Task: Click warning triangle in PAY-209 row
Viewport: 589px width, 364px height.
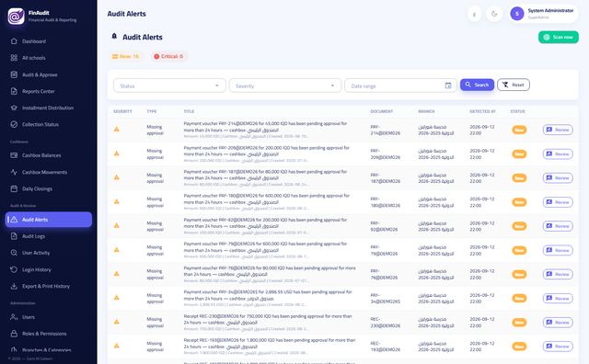Action: click(x=117, y=154)
